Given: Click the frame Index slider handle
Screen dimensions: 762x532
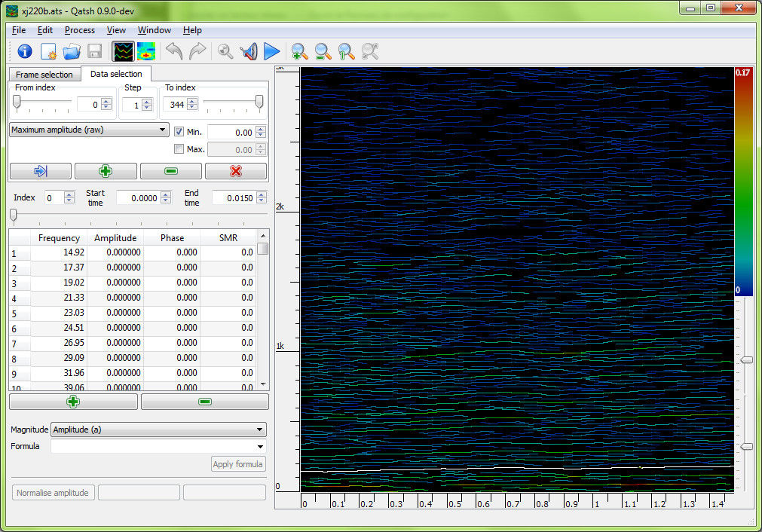Looking at the screenshot, I should [x=14, y=215].
